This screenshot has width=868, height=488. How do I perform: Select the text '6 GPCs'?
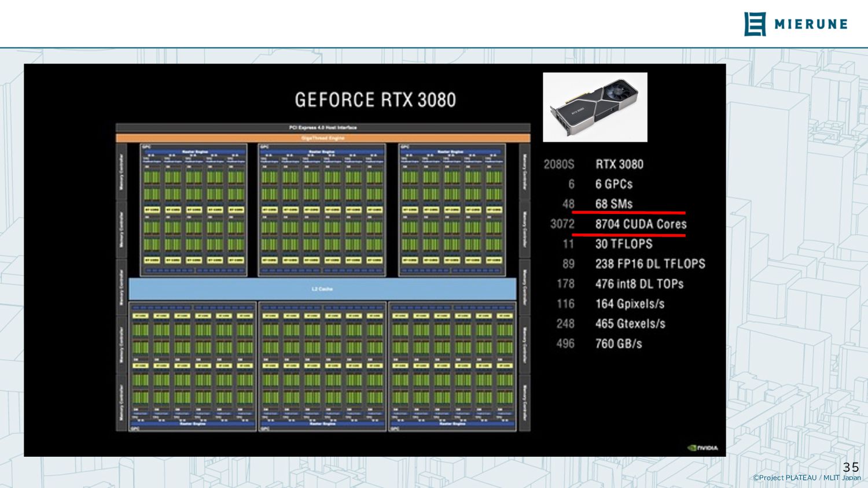614,184
